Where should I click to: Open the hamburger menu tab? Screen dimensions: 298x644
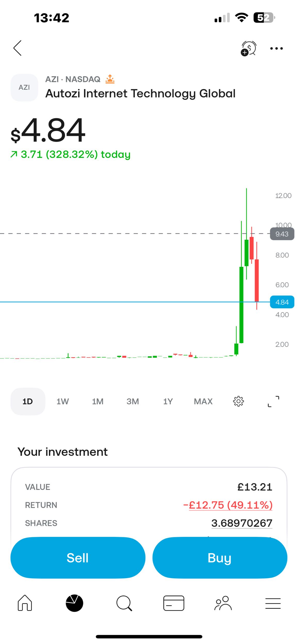pyautogui.click(x=273, y=603)
